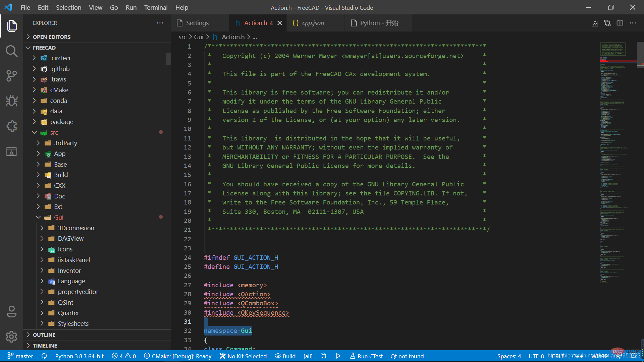Open the Run and Debug view
The image size is (644, 362).
pyautogui.click(x=11, y=101)
